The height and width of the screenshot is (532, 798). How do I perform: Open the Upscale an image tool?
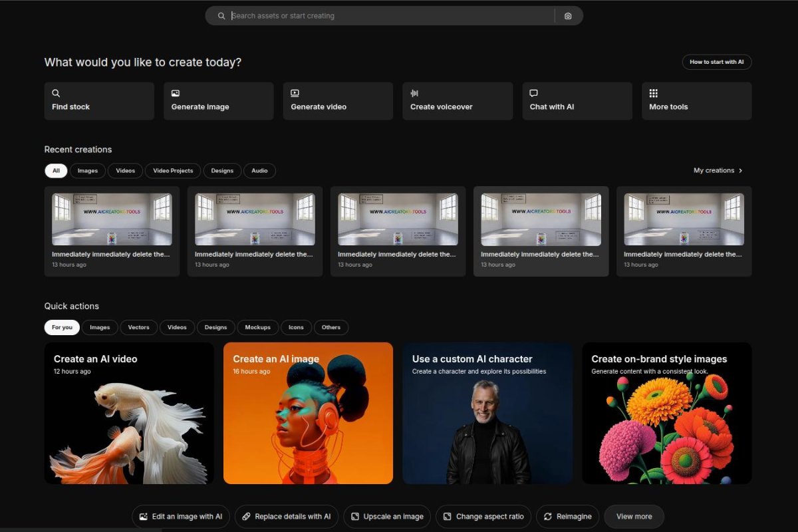pos(386,517)
